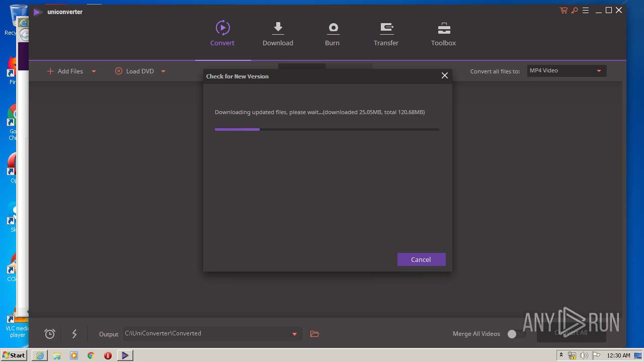Click the download status message text
Image resolution: width=644 pixels, height=362 pixels.
point(320,112)
